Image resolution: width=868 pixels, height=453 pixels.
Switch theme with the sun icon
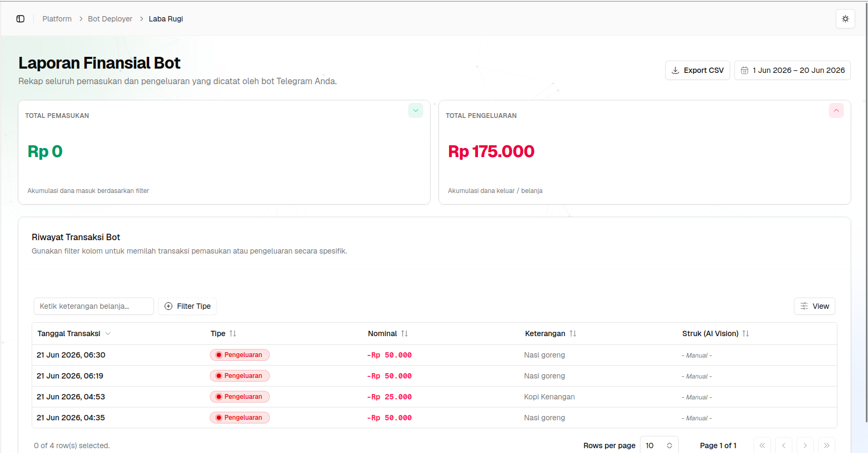click(x=845, y=19)
